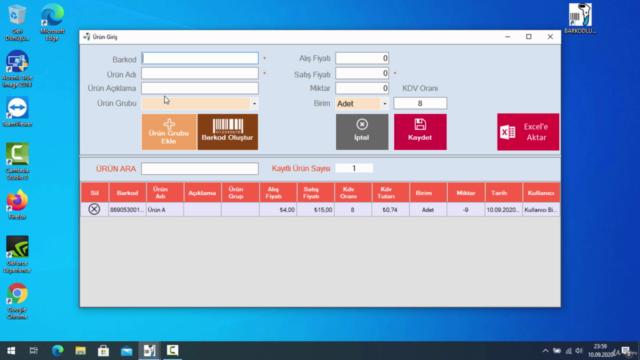Launch Google Chrome desktop shortcut
This screenshot has height=360, width=640.
[17, 301]
